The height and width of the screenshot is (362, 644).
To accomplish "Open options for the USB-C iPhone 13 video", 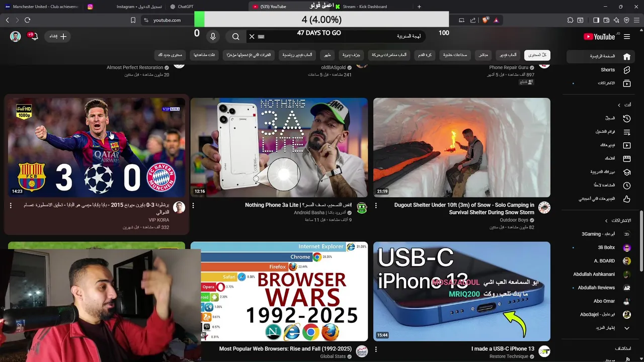I will 376,349.
